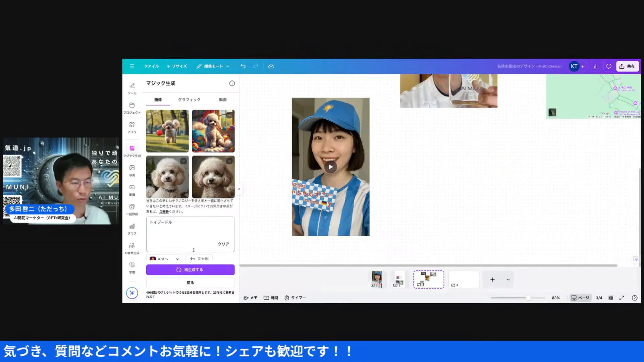Open more options on bottom-right poodle portrait
Image resolution: width=644 pixels, height=362 pixels.
229,161
